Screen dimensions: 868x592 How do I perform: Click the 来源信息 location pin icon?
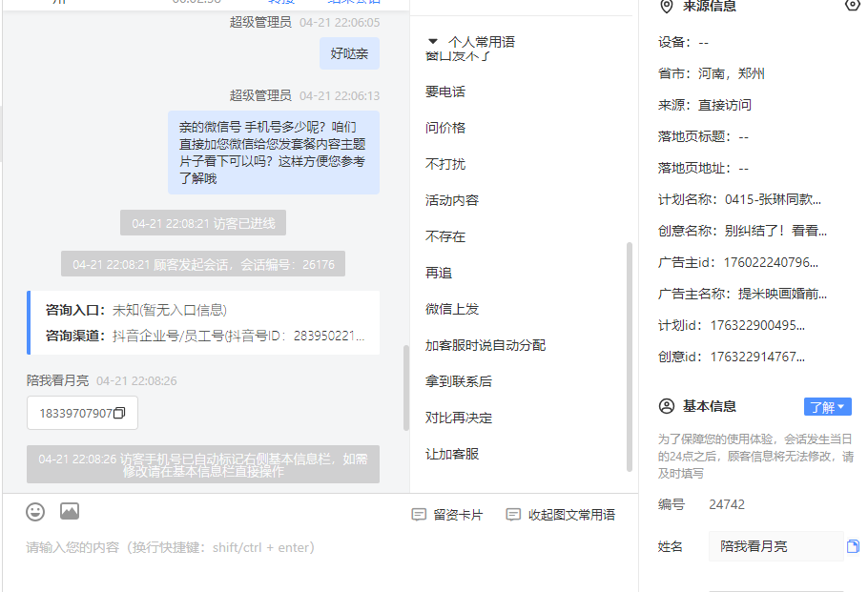pyautogui.click(x=667, y=7)
